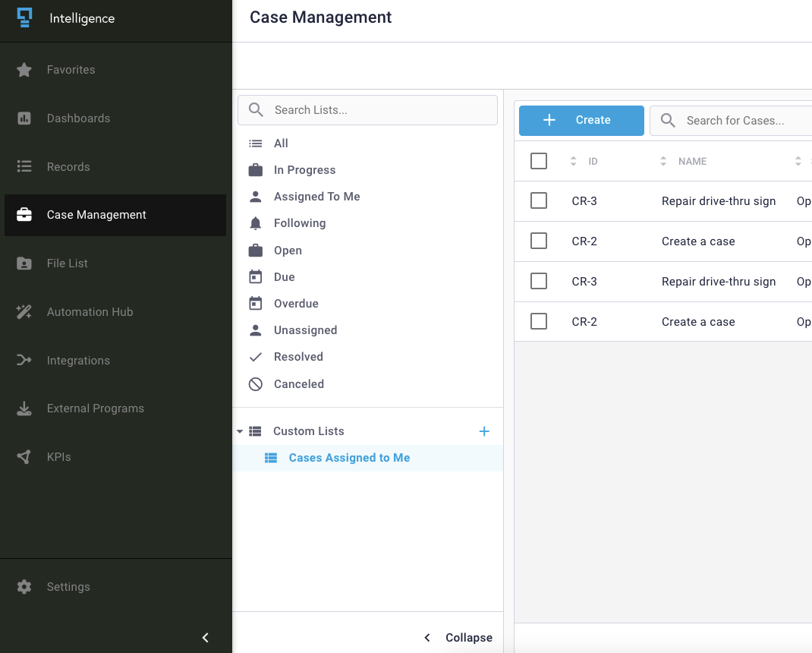The width and height of the screenshot is (812, 653).
Task: Select the Canceled list label
Action: pyautogui.click(x=299, y=384)
